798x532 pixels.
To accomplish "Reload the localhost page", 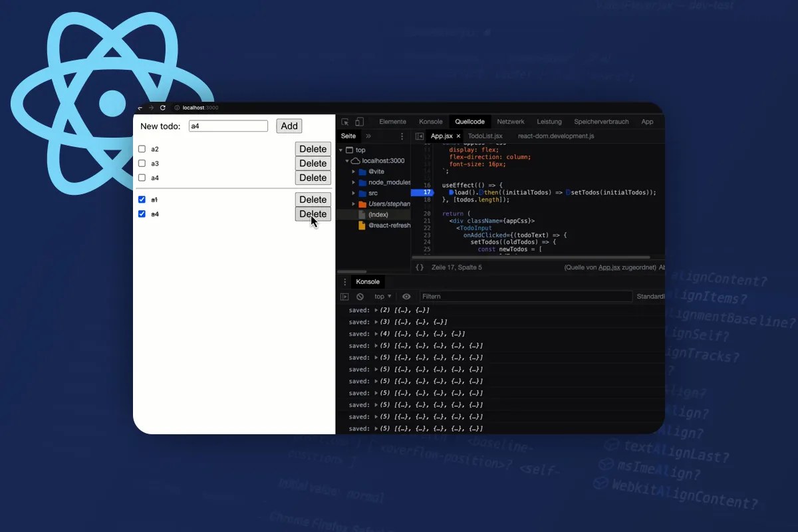I will (163, 107).
